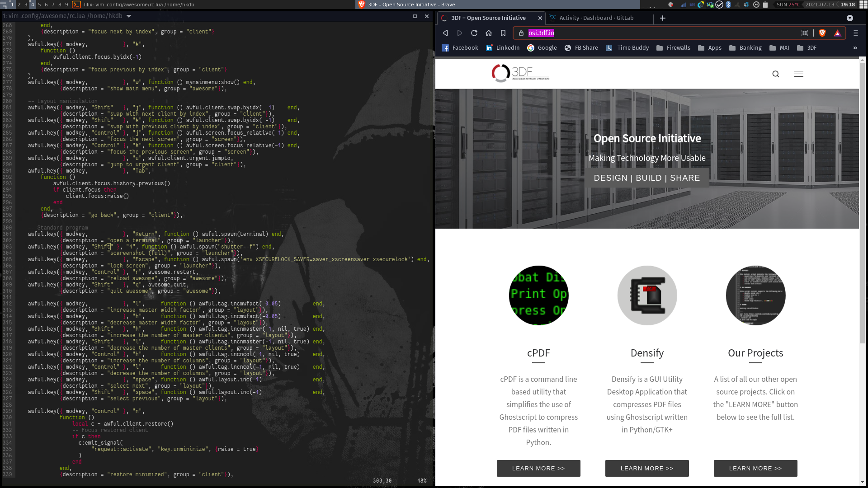This screenshot has height=488, width=868.
Task: Click the Bluetooth tray icon
Action: click(x=728, y=5)
